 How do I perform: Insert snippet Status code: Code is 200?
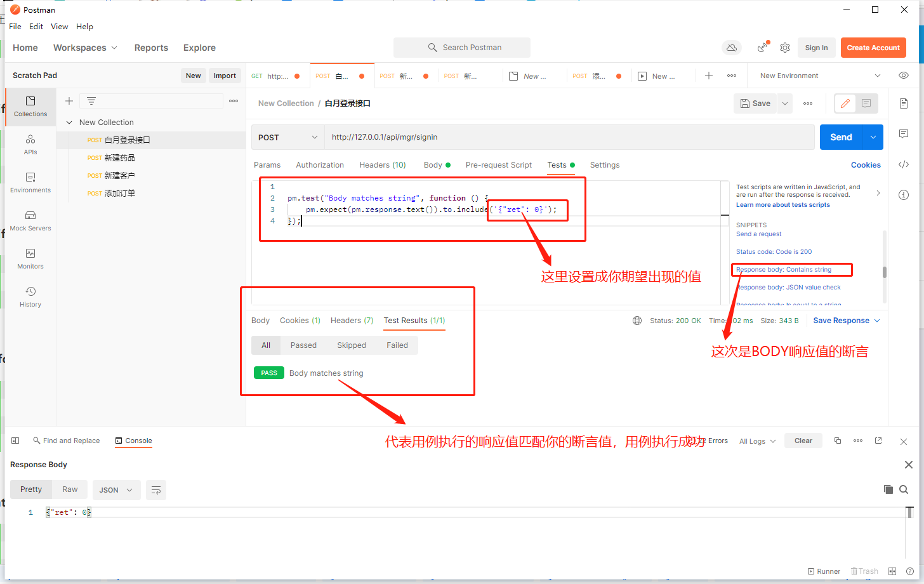tap(774, 252)
